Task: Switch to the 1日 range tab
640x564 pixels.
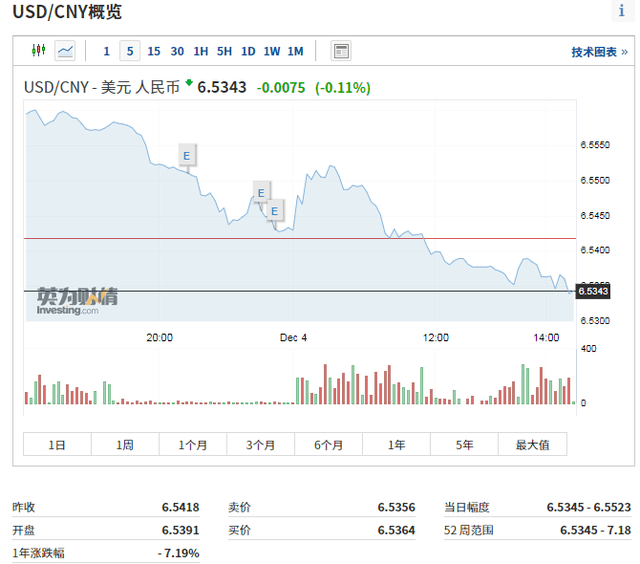Action: pos(57,445)
